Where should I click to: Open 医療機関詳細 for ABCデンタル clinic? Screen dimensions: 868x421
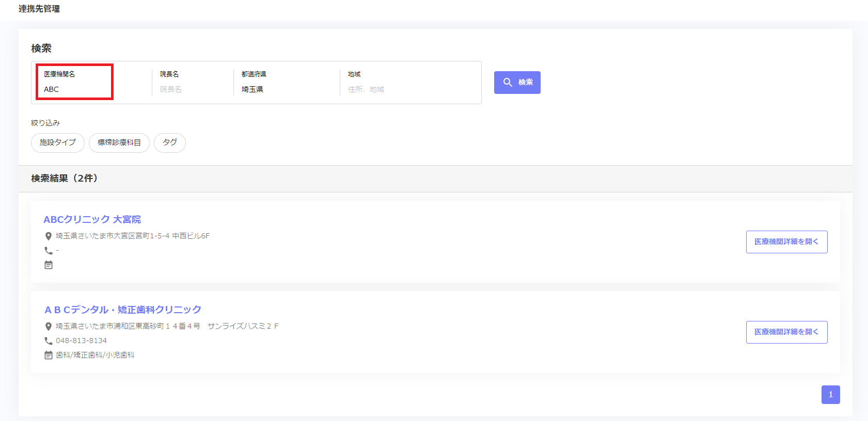786,332
